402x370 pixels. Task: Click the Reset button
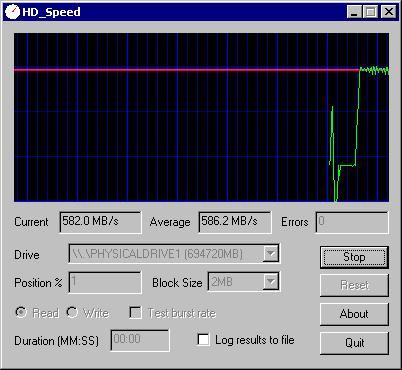354,285
